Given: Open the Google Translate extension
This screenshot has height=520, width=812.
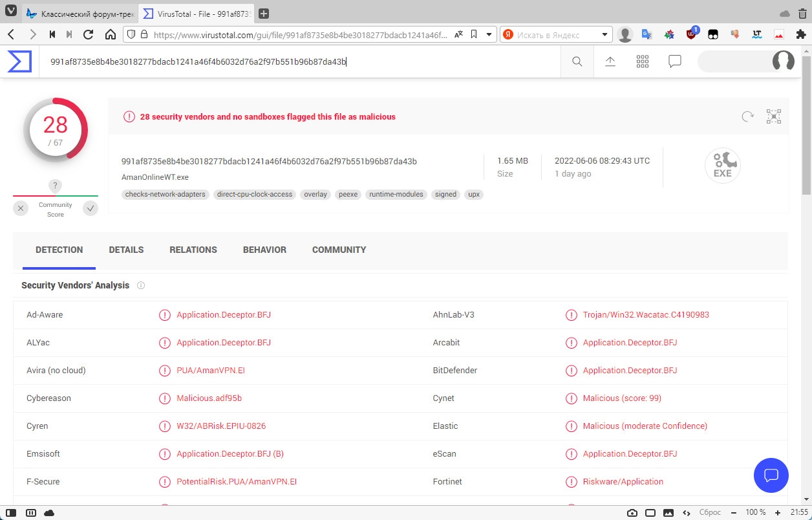Looking at the screenshot, I should point(646,34).
